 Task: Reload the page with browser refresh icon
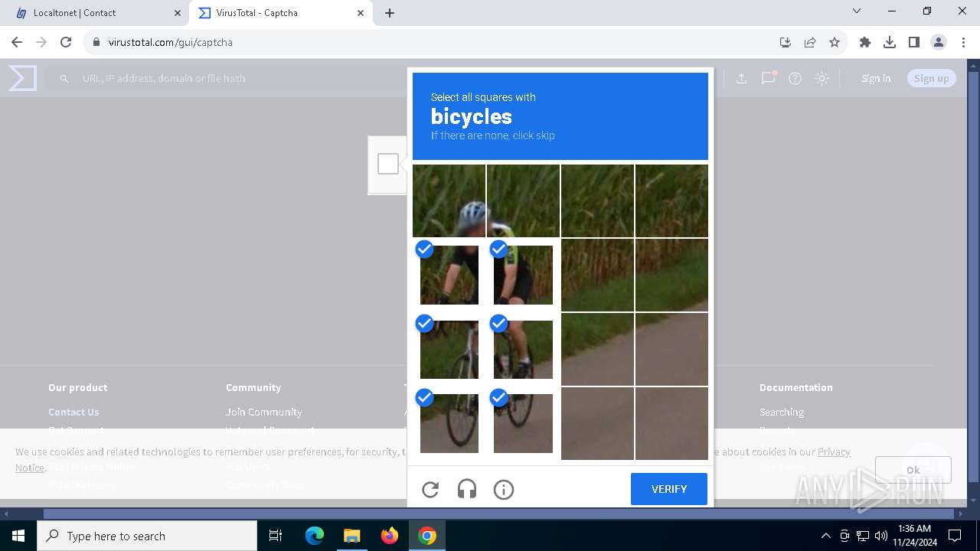66,42
